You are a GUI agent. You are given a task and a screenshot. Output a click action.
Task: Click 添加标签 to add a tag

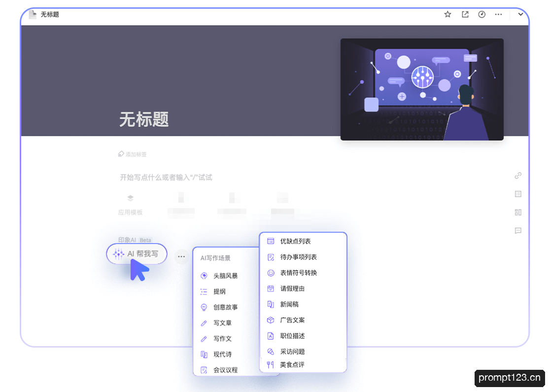tap(132, 154)
